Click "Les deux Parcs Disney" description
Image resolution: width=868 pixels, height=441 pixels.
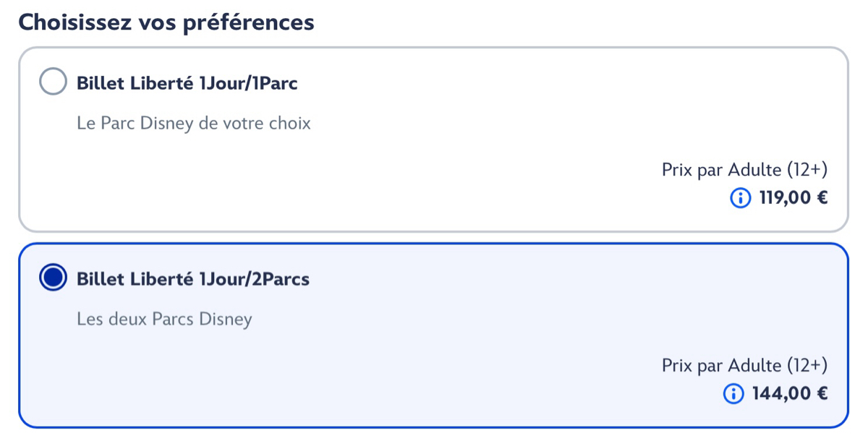(x=164, y=319)
